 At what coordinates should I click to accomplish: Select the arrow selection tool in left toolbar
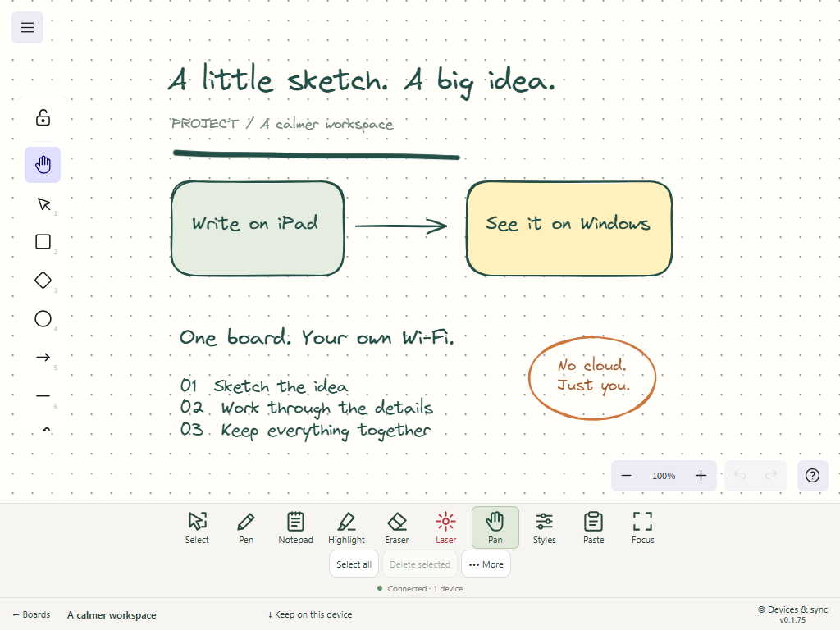click(43, 204)
